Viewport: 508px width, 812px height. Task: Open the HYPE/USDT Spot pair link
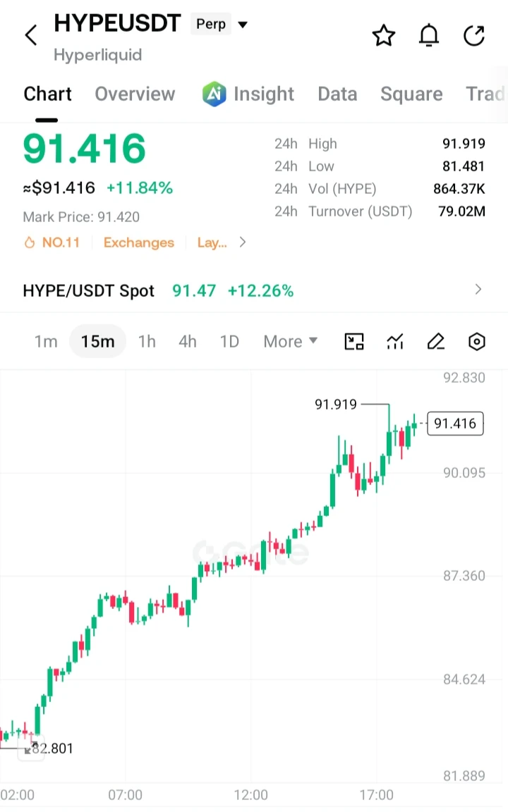tap(89, 290)
